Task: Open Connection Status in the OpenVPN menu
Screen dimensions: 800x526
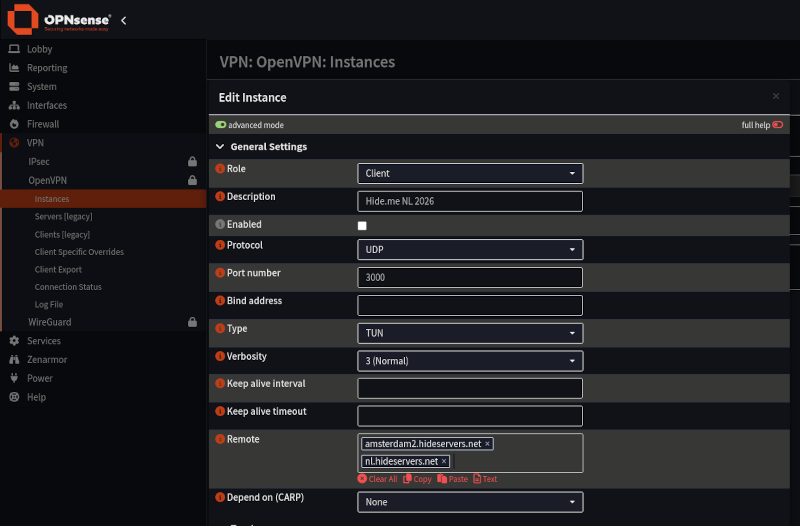Action: tap(68, 287)
